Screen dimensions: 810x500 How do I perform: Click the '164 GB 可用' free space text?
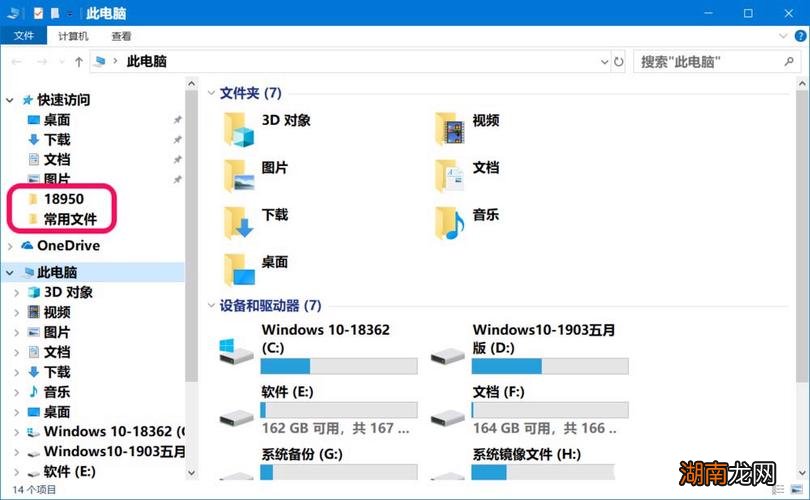click(x=511, y=428)
